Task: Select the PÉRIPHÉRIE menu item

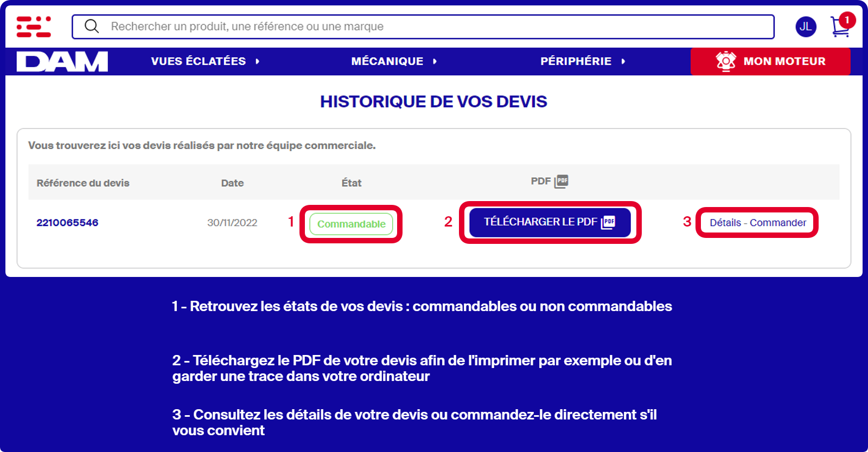Action: 576,61
